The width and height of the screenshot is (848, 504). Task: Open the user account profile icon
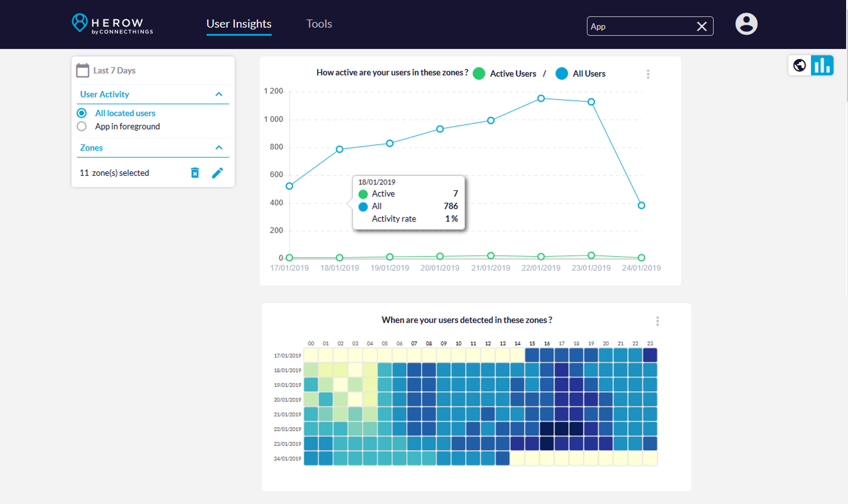[746, 24]
